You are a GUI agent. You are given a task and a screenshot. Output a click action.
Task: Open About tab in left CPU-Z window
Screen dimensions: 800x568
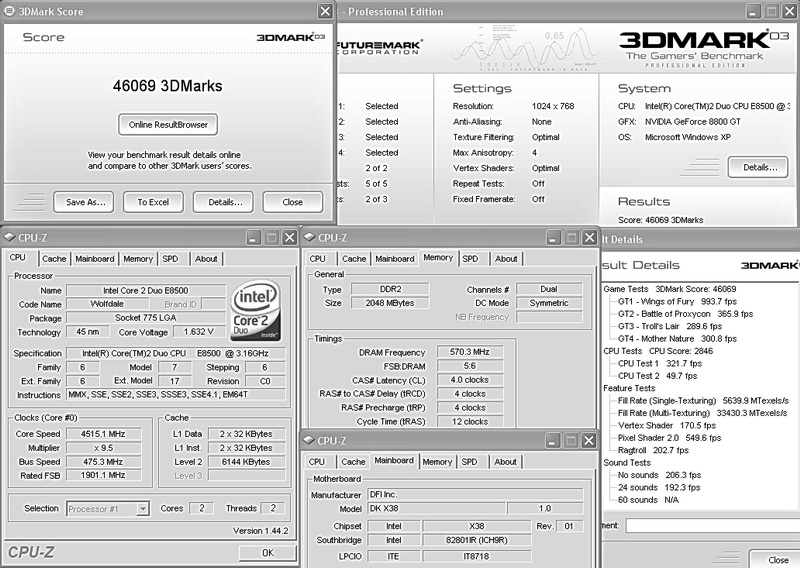click(206, 259)
